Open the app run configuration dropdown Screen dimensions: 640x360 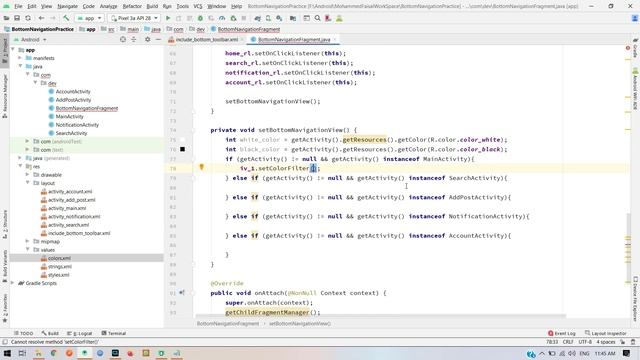[89, 18]
